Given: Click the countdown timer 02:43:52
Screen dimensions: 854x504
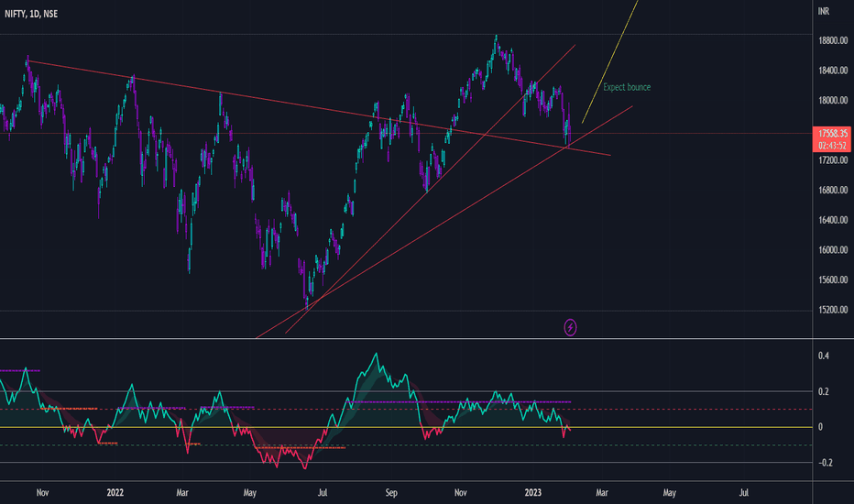Looking at the screenshot, I should coord(832,146).
